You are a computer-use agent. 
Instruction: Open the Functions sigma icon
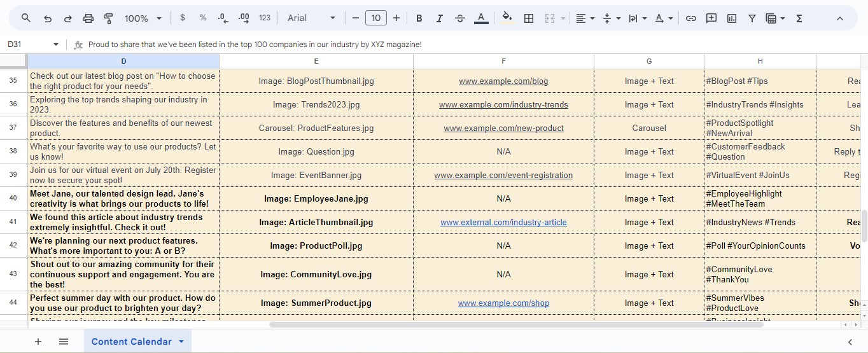tap(799, 18)
